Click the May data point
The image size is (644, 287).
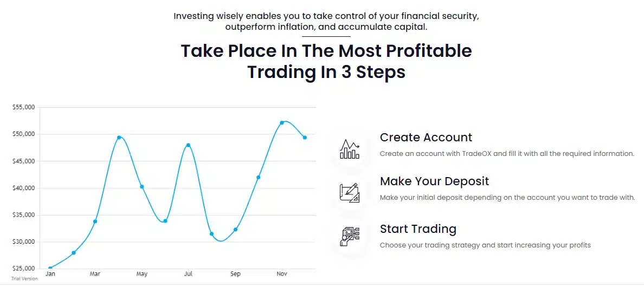[142, 186]
